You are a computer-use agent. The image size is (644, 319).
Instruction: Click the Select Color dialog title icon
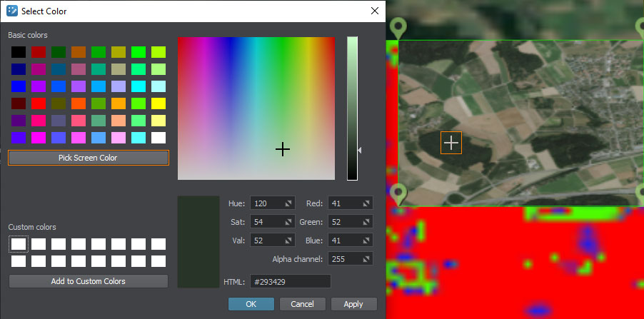(12, 11)
